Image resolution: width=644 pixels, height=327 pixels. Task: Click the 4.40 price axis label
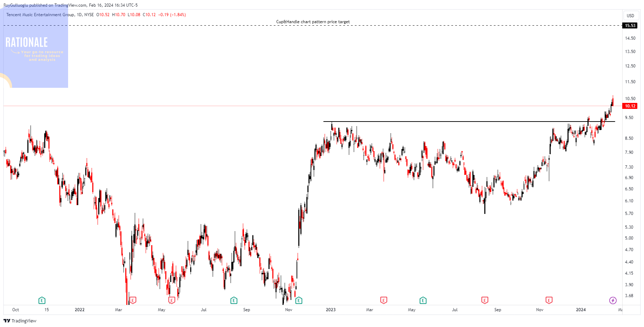pyautogui.click(x=629, y=262)
